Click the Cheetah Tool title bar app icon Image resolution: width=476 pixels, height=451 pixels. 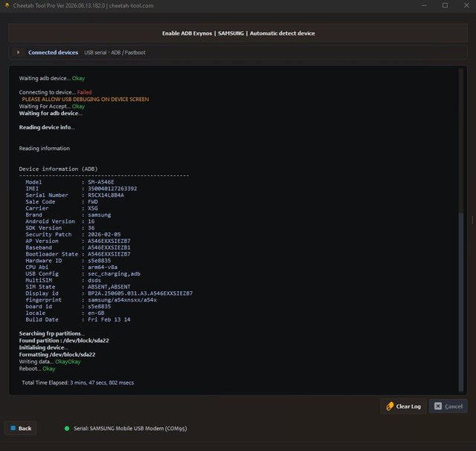coord(7,5)
